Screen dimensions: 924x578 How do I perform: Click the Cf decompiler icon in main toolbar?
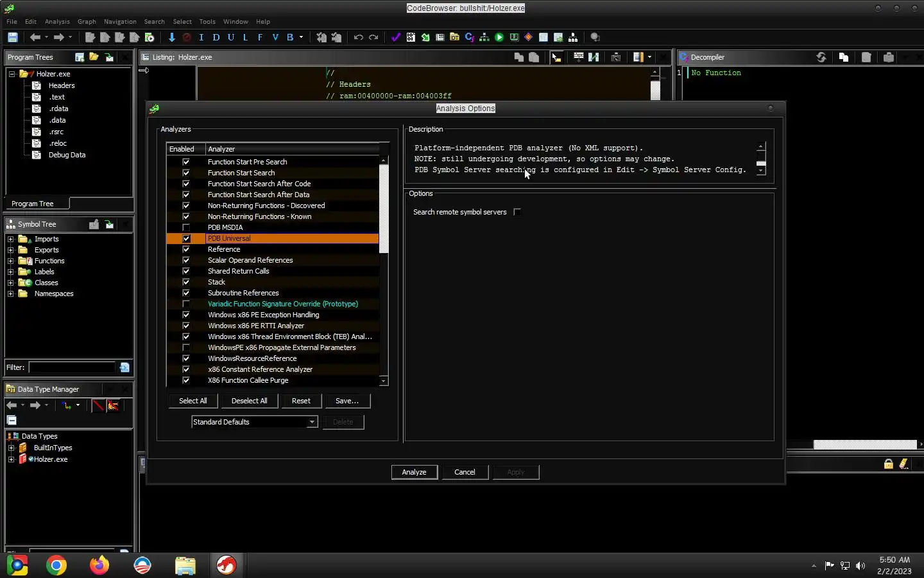(x=469, y=37)
